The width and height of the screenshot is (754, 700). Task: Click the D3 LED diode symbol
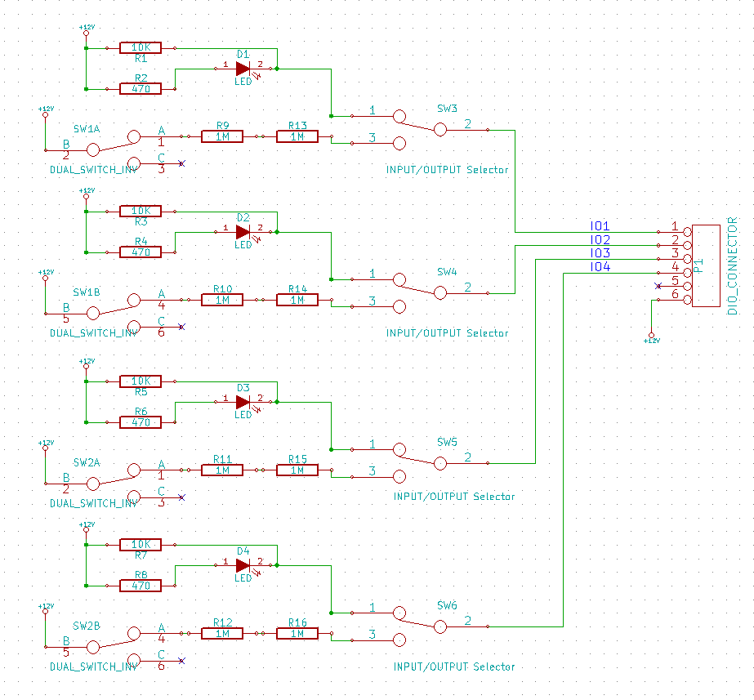[243, 402]
